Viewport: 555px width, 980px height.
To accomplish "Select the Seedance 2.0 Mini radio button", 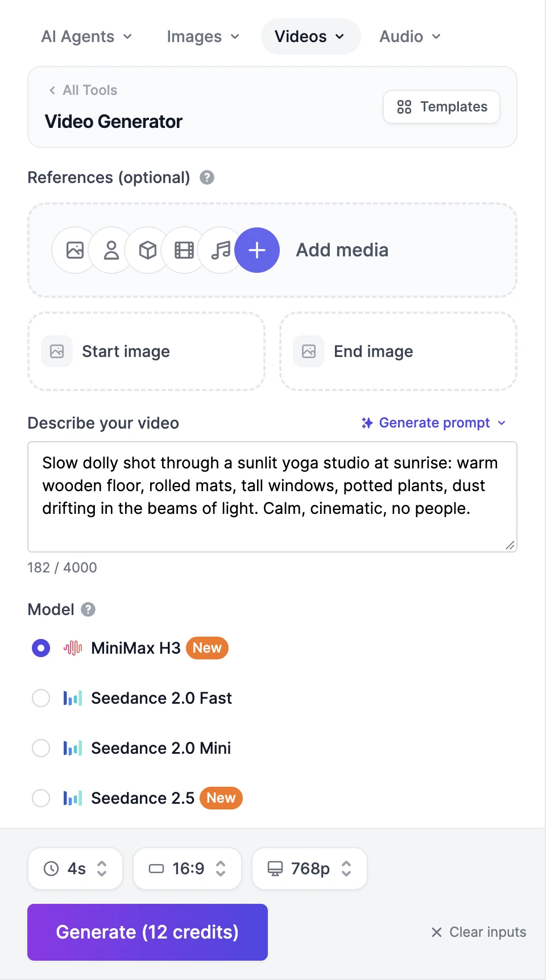I will (41, 748).
